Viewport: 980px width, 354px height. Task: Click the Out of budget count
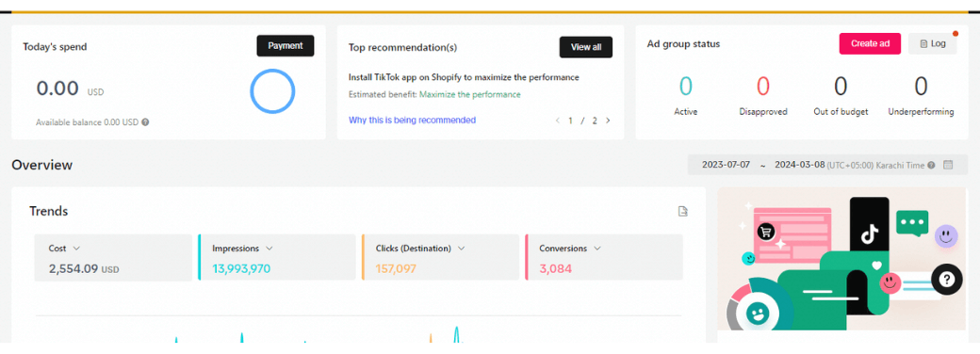pos(841,87)
